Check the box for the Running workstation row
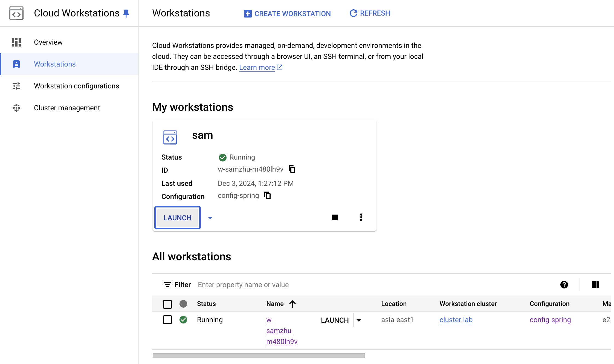The height and width of the screenshot is (364, 614). (167, 320)
